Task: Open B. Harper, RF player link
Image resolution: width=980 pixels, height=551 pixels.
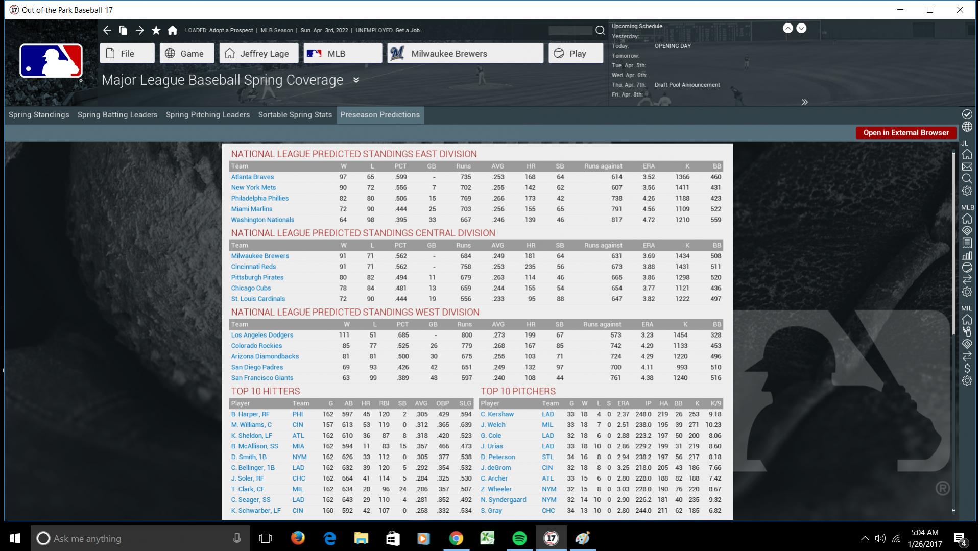Action: pos(250,415)
